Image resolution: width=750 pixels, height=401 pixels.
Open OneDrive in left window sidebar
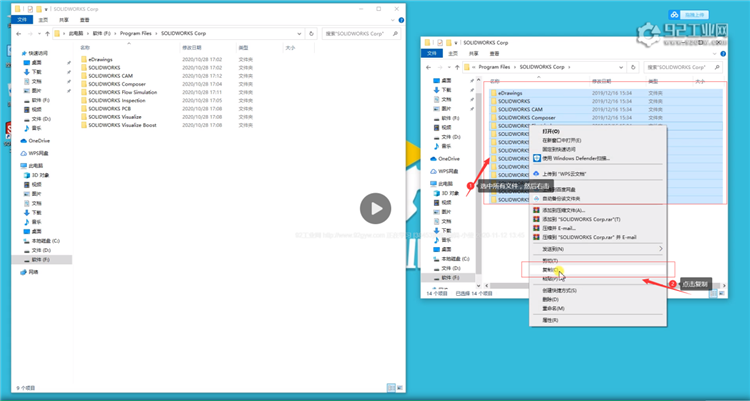pyautogui.click(x=35, y=141)
